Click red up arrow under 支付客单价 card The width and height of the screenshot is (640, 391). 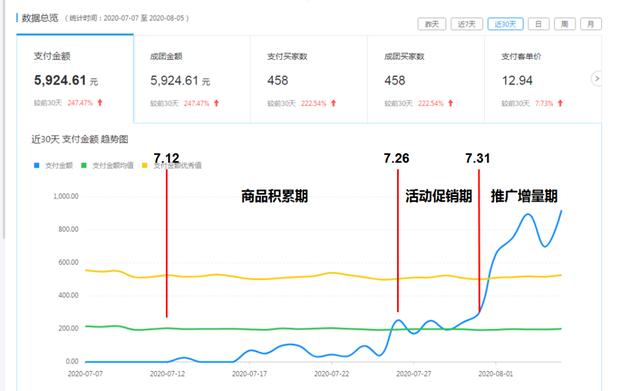[x=560, y=103]
